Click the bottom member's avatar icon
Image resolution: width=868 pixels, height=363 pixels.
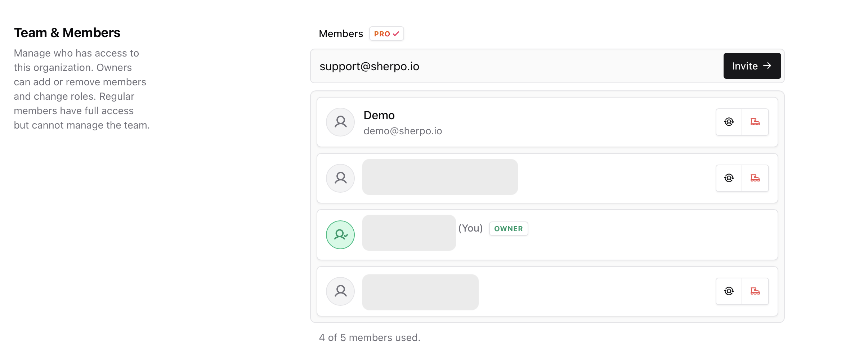pyautogui.click(x=340, y=291)
